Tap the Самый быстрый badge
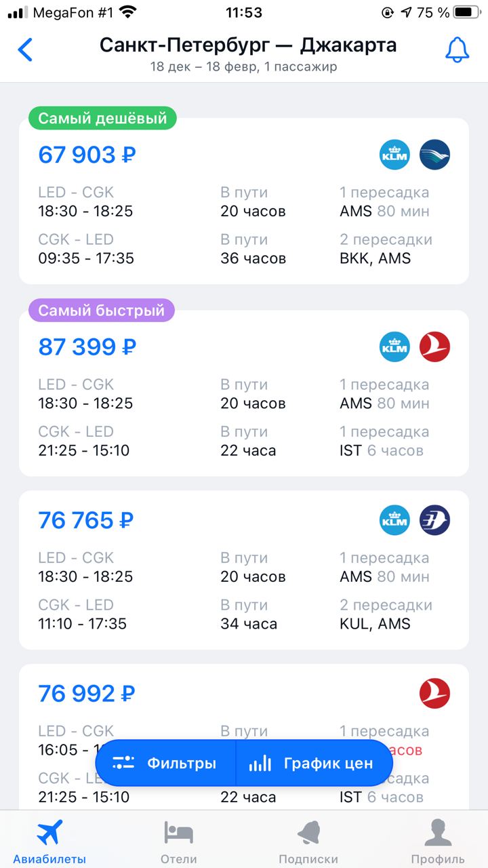This screenshot has height=868, width=488. 102,311
